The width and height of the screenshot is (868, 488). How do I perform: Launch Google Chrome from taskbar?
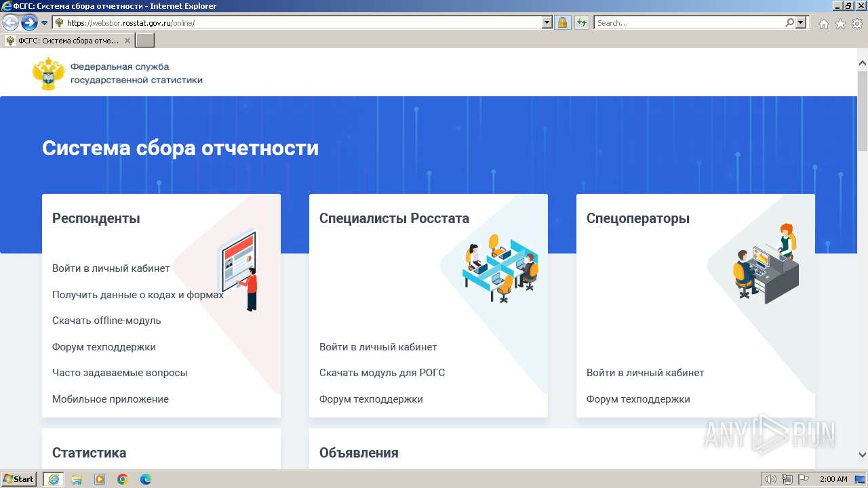tap(123, 479)
